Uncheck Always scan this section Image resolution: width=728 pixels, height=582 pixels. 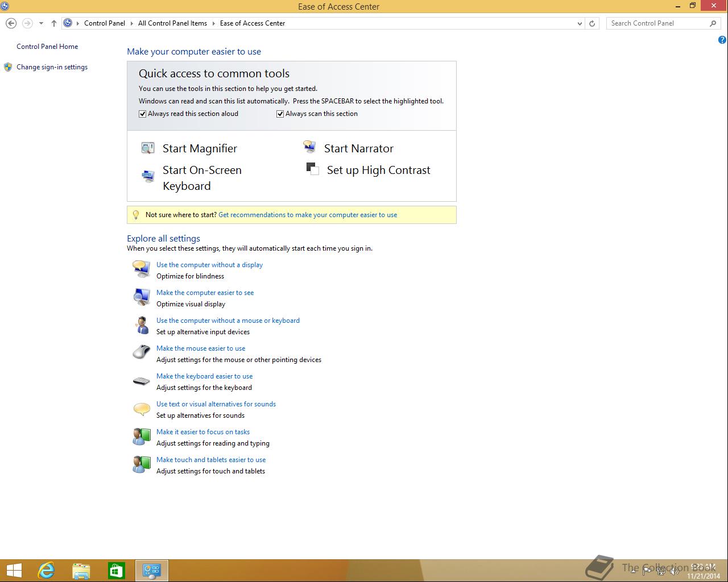280,114
